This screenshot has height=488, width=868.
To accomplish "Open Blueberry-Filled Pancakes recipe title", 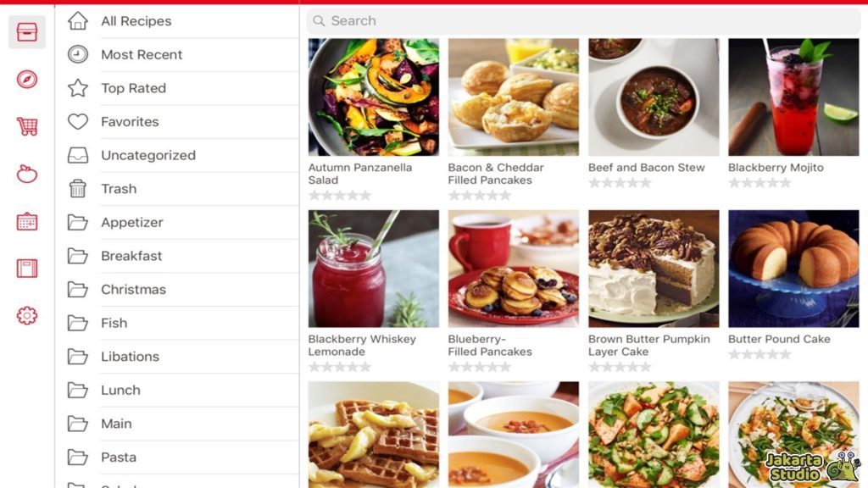I will coord(490,346).
